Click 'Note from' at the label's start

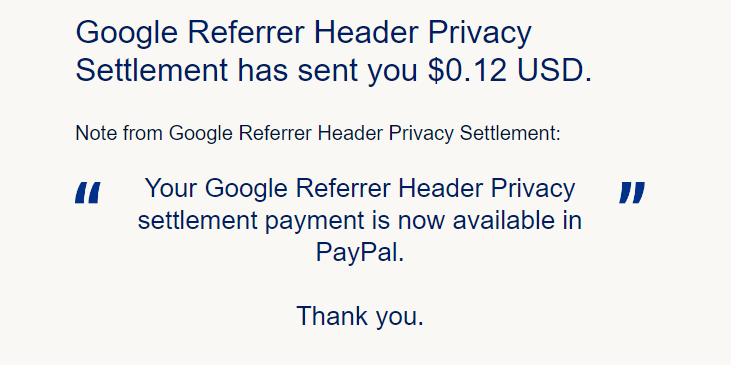coord(119,133)
